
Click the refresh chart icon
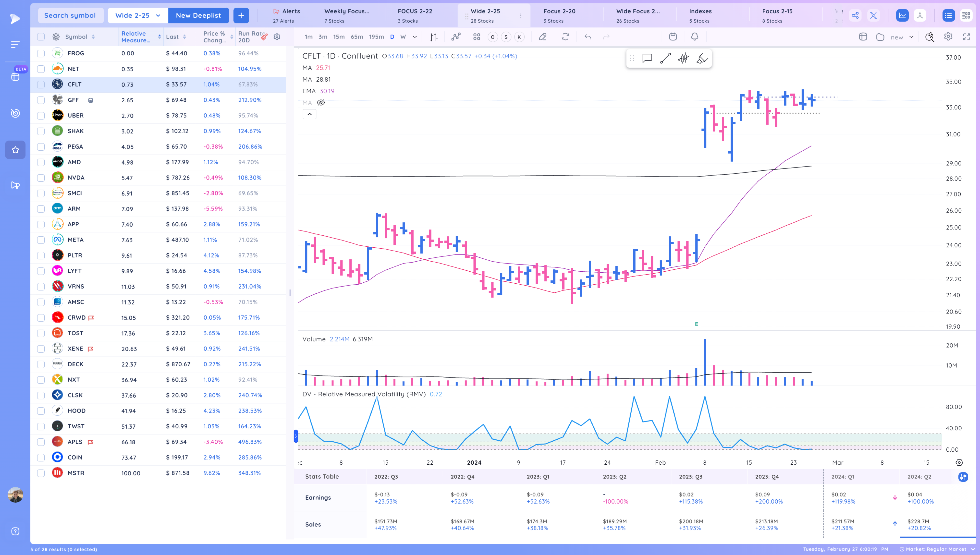click(565, 37)
